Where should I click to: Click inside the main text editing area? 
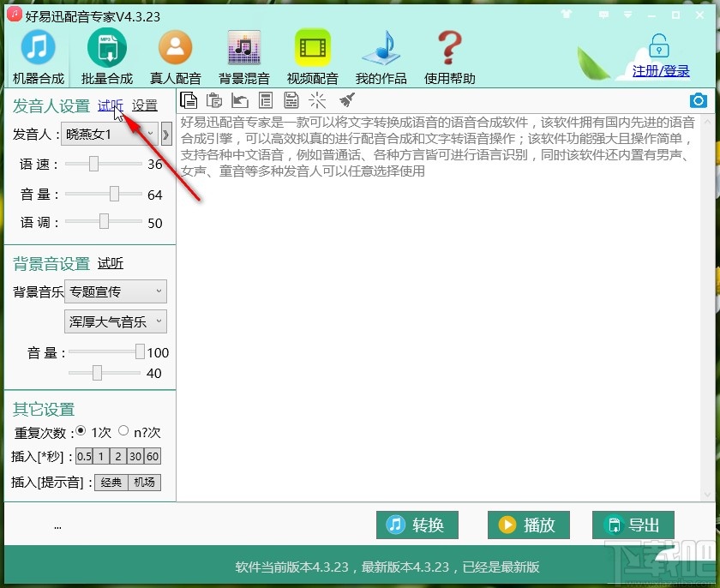438,308
